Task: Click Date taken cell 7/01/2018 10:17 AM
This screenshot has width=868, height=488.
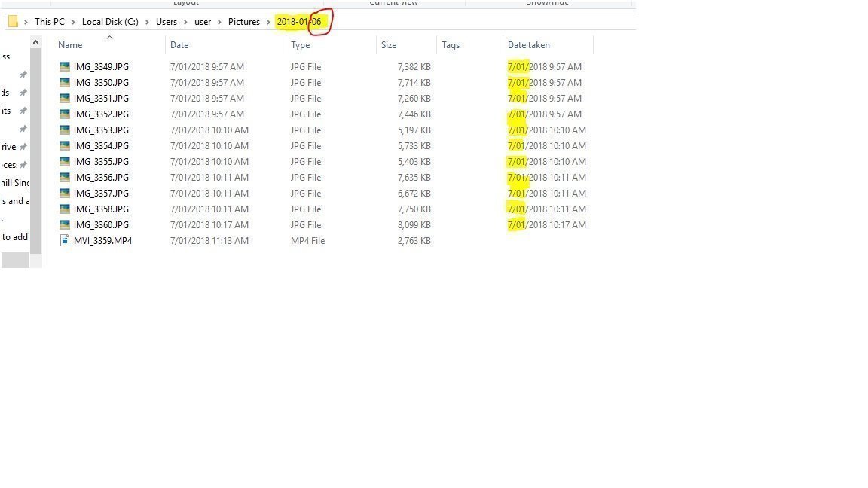Action: [547, 224]
